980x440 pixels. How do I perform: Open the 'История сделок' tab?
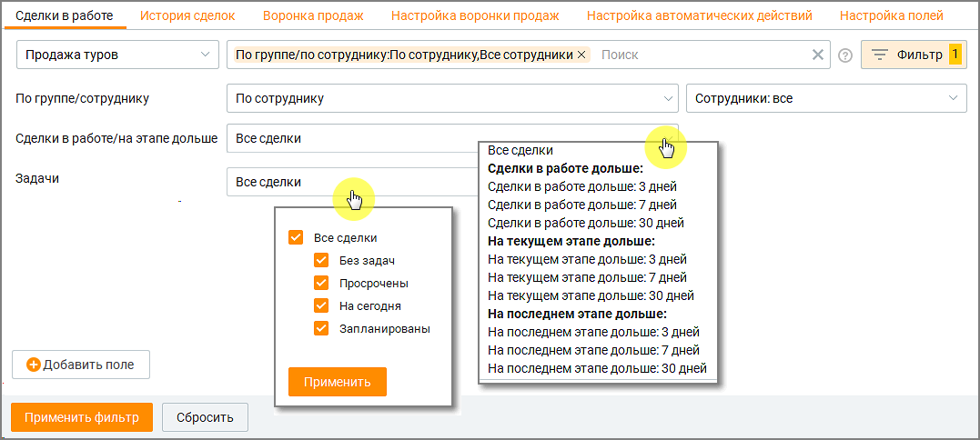[x=187, y=15]
